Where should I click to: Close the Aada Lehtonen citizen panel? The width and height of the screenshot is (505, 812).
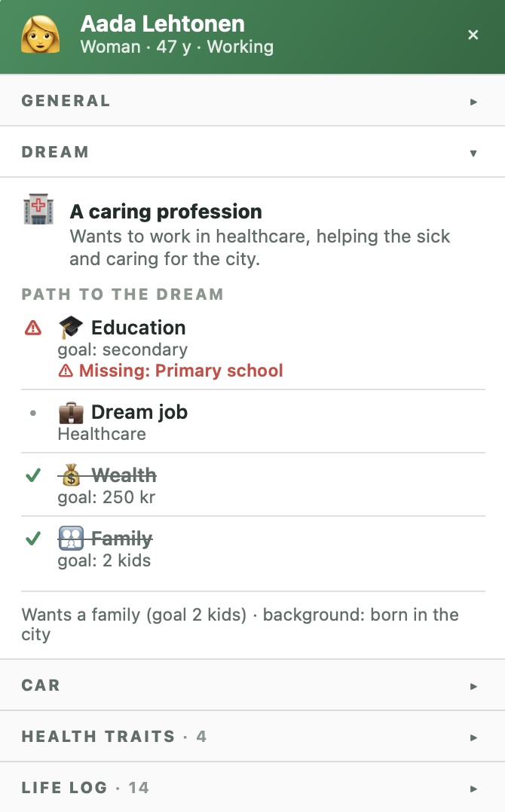[473, 35]
